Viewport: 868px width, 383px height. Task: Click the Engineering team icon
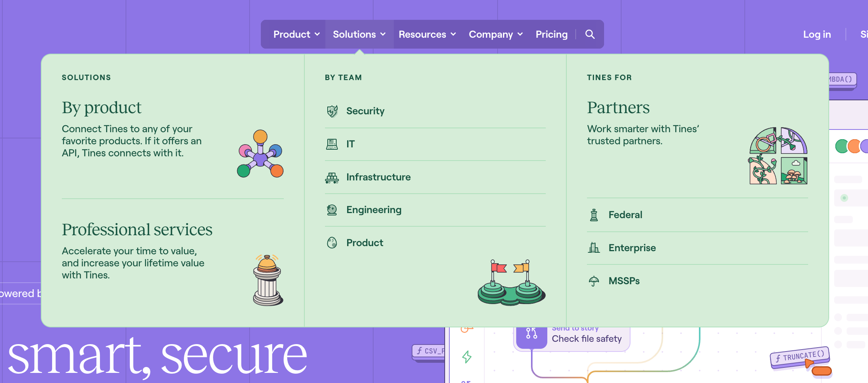click(x=332, y=210)
